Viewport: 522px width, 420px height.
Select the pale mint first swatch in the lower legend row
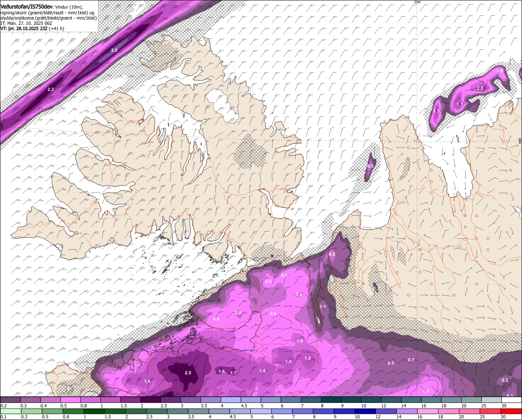pos(11,411)
